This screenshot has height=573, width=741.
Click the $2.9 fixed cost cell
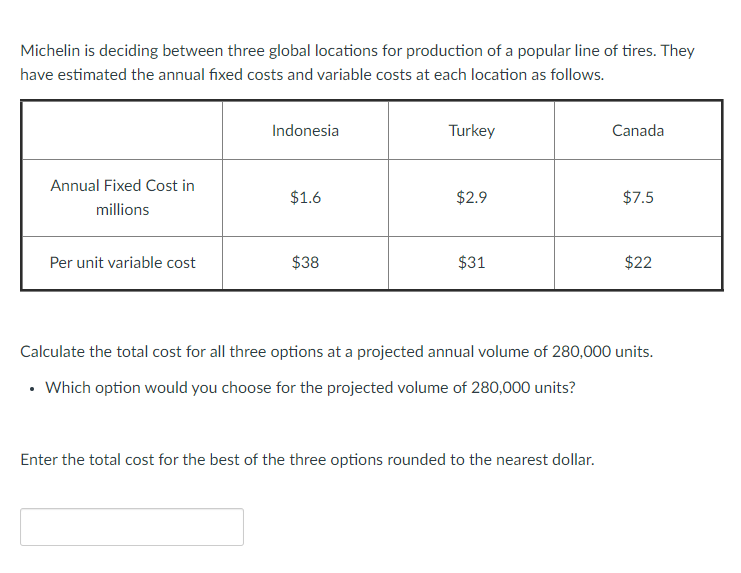point(471,197)
